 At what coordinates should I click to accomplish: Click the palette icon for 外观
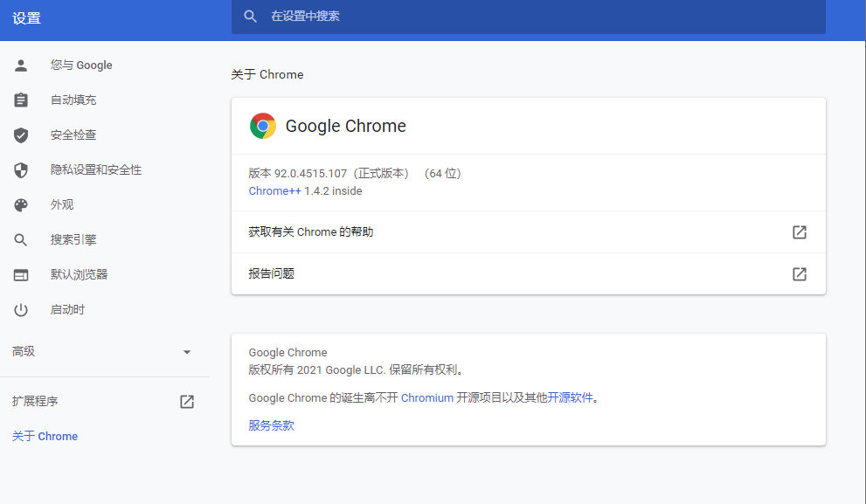point(21,205)
